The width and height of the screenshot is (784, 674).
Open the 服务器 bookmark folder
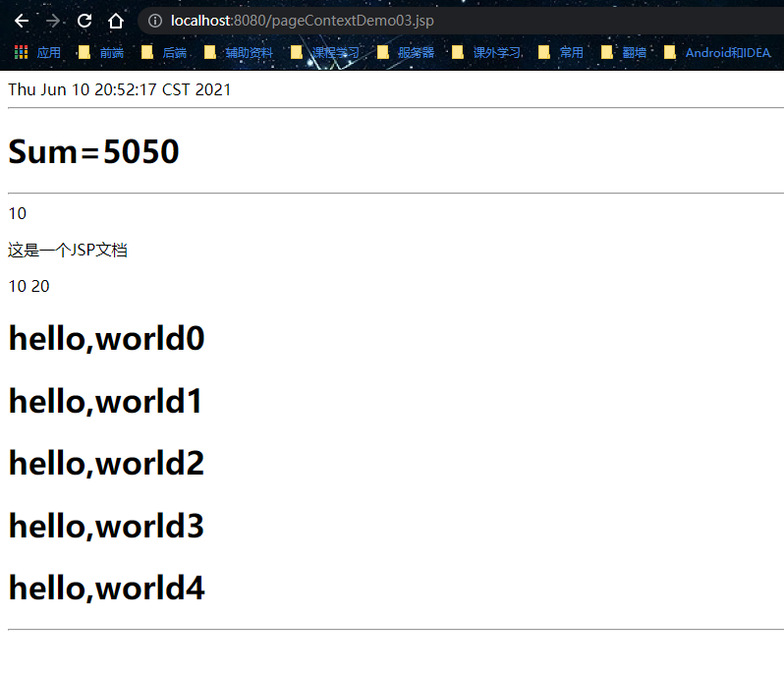pyautogui.click(x=406, y=52)
